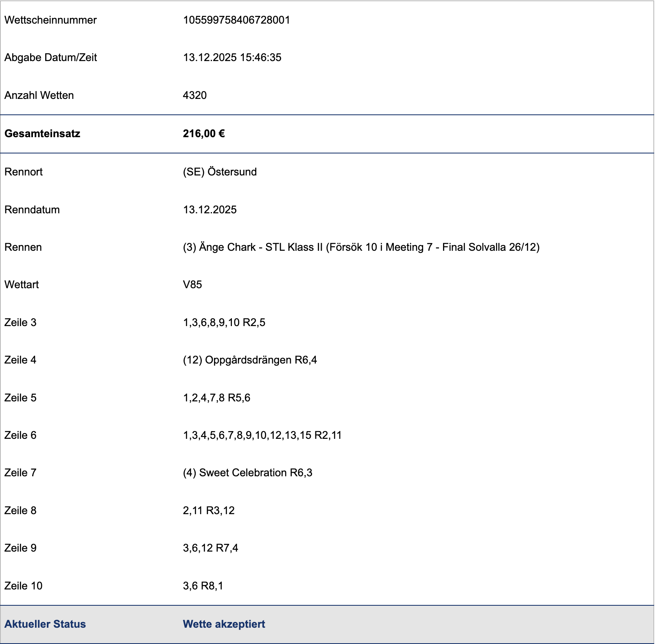Image resolution: width=655 pixels, height=644 pixels.
Task: Click the Wettscheinnummer value 105599758406728001
Action: [x=236, y=20]
